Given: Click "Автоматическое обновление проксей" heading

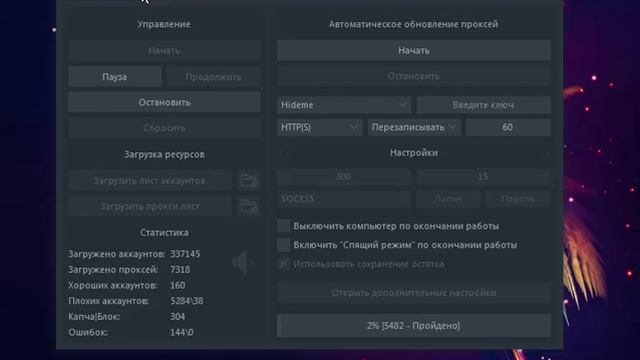Looking at the screenshot, I should [413, 24].
